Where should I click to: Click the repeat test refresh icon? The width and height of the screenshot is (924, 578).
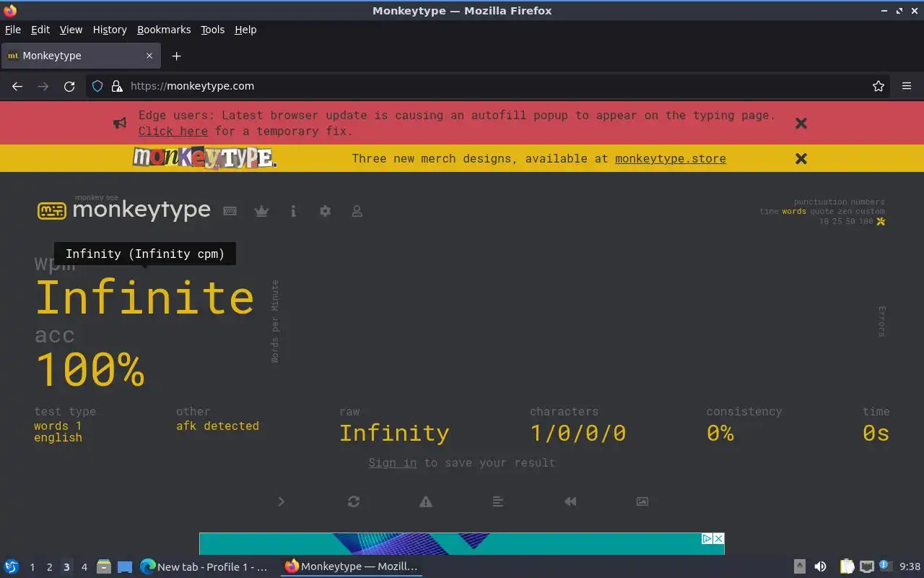[354, 501]
